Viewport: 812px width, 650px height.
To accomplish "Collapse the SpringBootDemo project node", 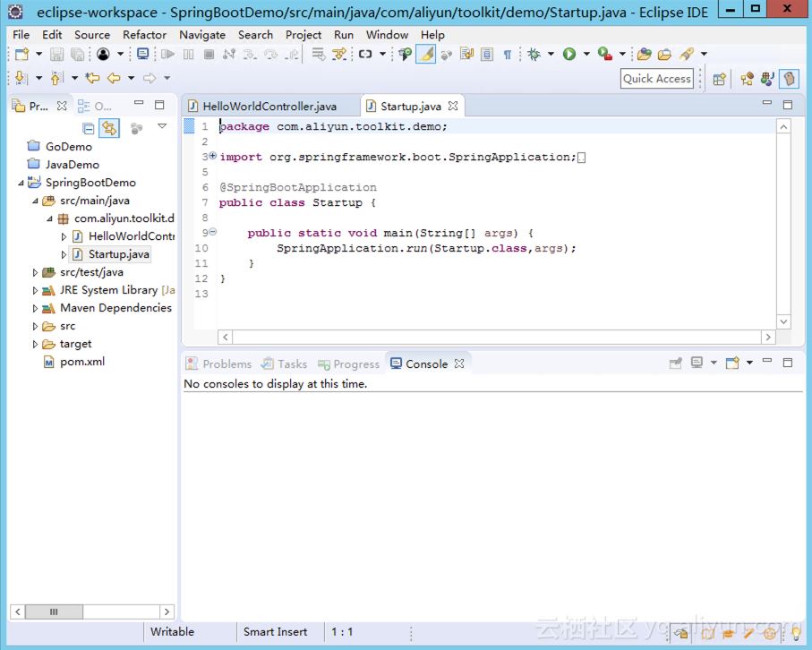I will point(21,183).
